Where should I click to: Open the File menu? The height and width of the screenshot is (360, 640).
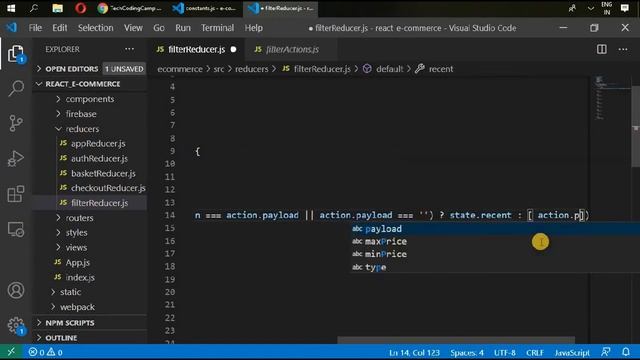pos(35,28)
